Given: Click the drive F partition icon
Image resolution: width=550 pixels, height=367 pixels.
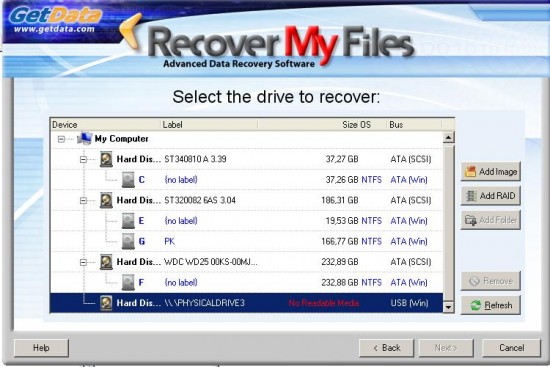Looking at the screenshot, I should (128, 282).
